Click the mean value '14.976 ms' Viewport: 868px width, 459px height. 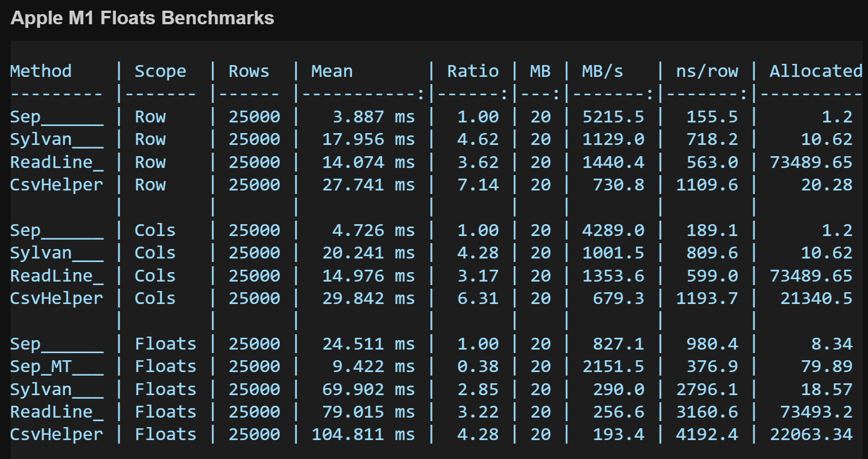368,276
